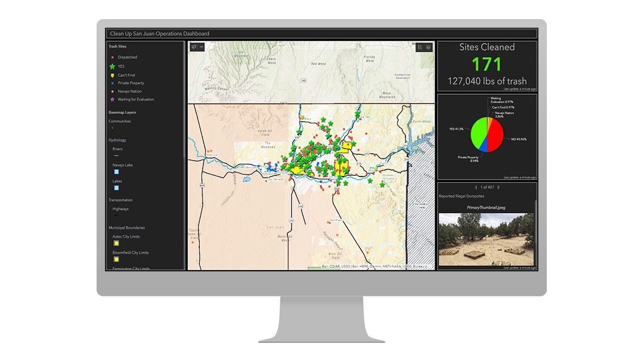Click the Lewis Mesa map label
Viewport: 644px width, 362px height.
tap(271, 61)
